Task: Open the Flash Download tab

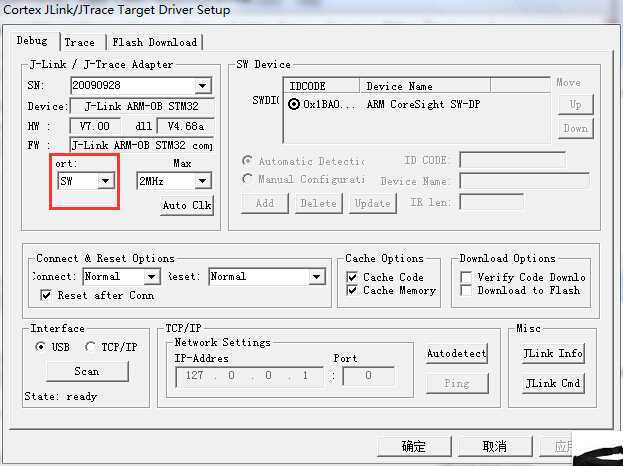Action: point(155,43)
